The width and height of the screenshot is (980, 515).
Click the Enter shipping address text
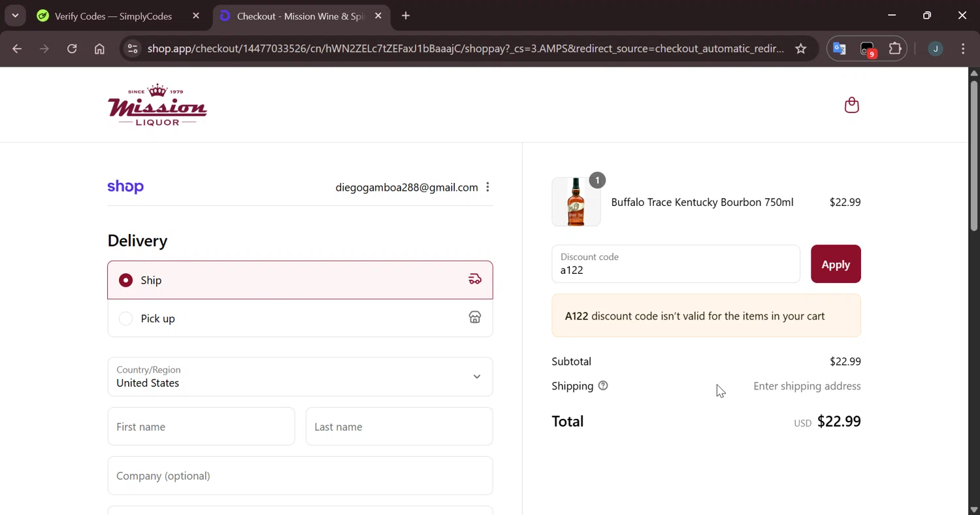tap(807, 386)
